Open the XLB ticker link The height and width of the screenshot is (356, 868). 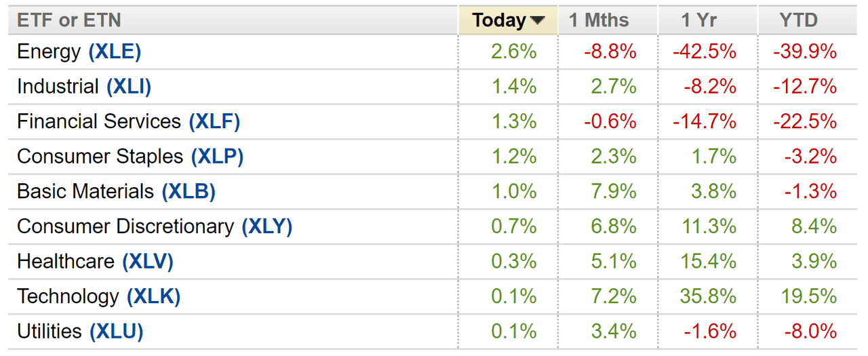pyautogui.click(x=189, y=191)
